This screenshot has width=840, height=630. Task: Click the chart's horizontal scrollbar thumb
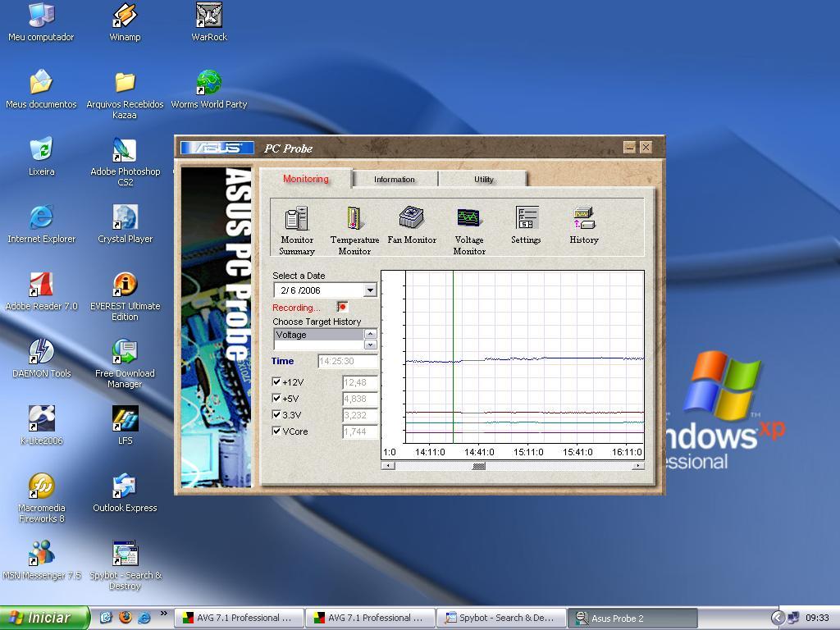(479, 466)
